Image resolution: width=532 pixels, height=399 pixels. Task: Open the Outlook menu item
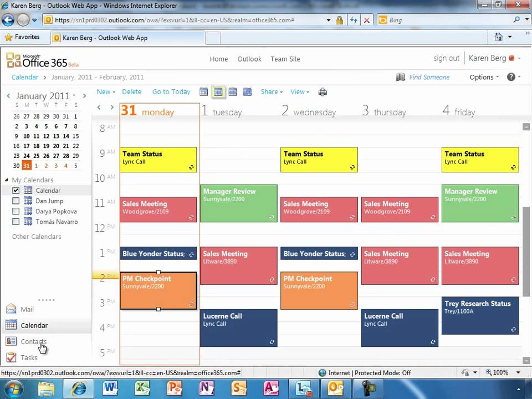click(249, 59)
